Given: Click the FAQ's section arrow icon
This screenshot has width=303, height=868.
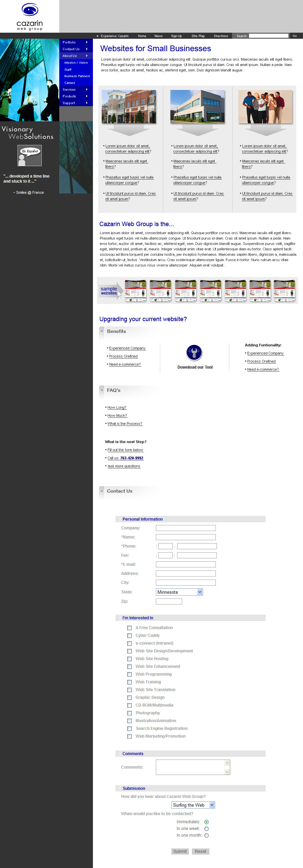Looking at the screenshot, I should pos(102,390).
